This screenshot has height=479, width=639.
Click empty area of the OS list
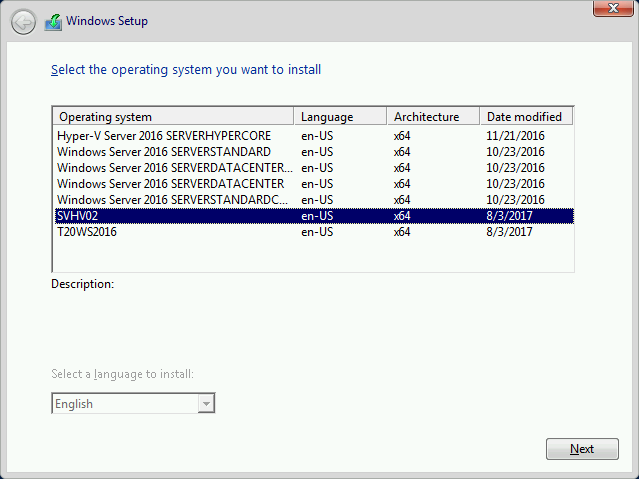click(314, 256)
